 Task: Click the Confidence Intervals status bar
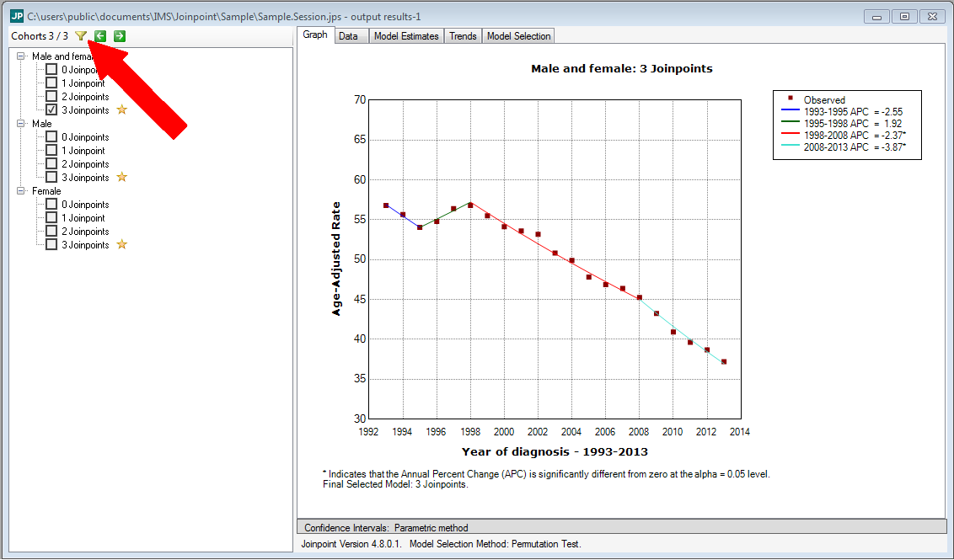[x=621, y=528]
